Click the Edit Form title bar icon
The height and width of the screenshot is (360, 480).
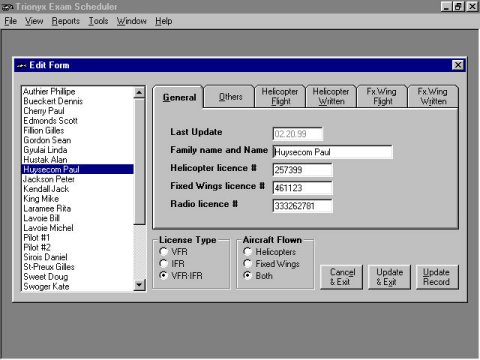pos(22,65)
